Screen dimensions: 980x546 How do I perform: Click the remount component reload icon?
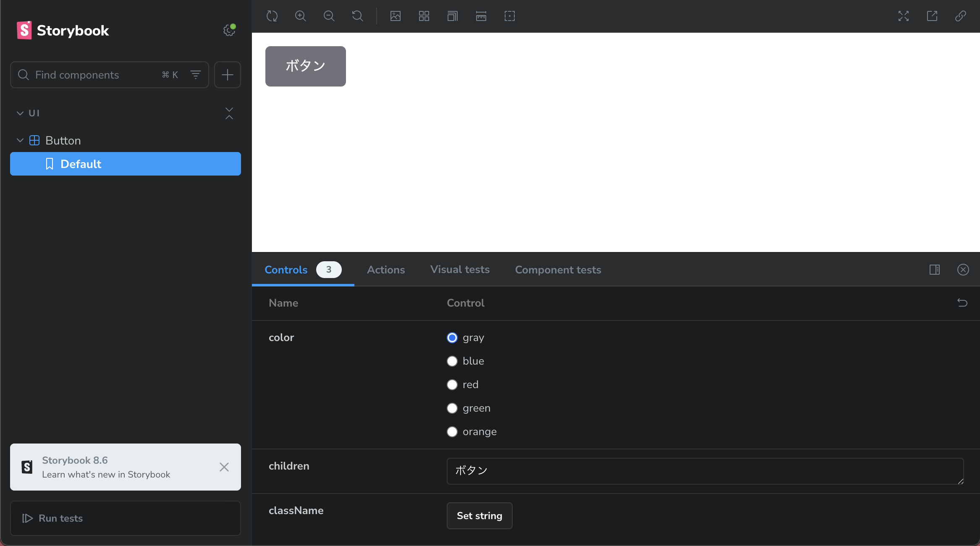click(272, 16)
